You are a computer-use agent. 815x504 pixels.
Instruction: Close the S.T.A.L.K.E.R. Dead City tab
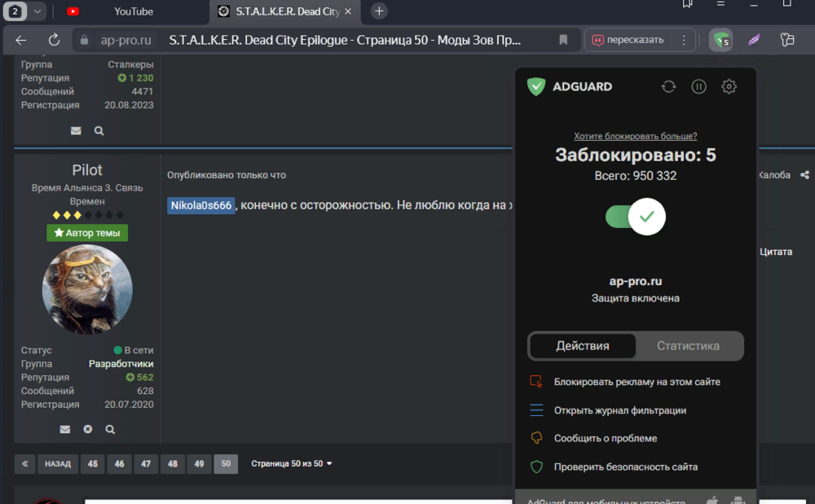point(348,11)
